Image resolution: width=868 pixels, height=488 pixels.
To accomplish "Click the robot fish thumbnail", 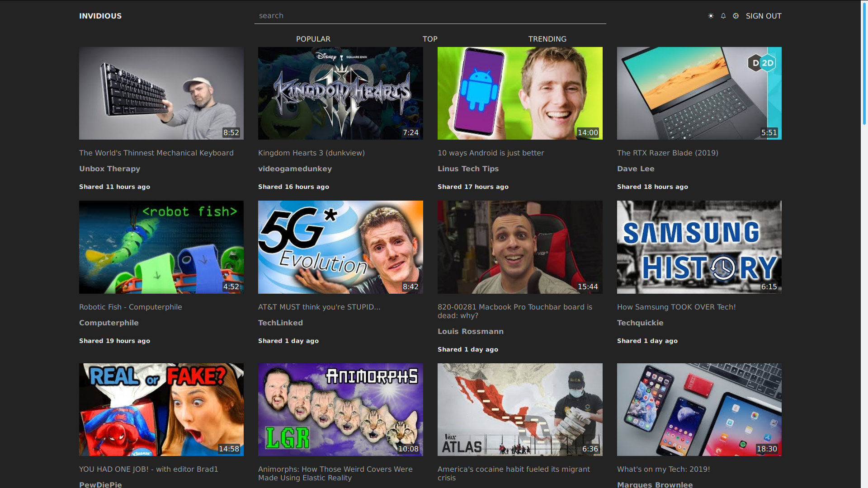I will pos(161,247).
